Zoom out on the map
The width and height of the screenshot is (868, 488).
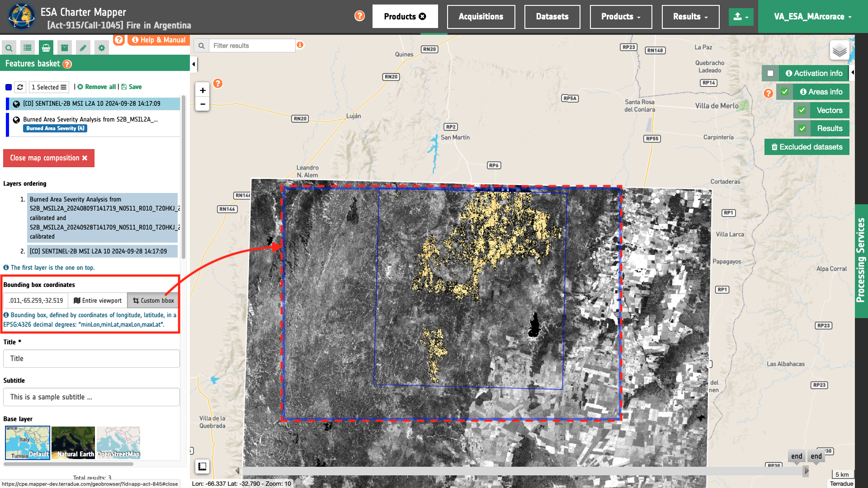click(x=203, y=104)
